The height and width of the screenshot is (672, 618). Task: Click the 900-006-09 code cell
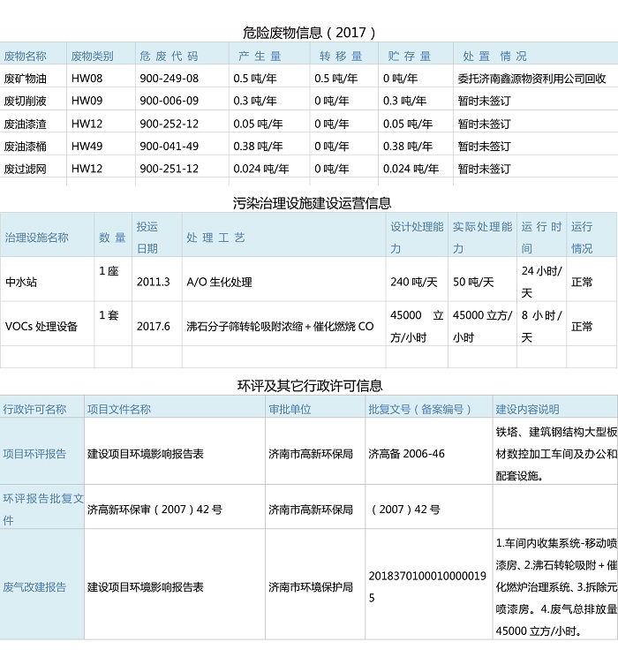point(169,101)
